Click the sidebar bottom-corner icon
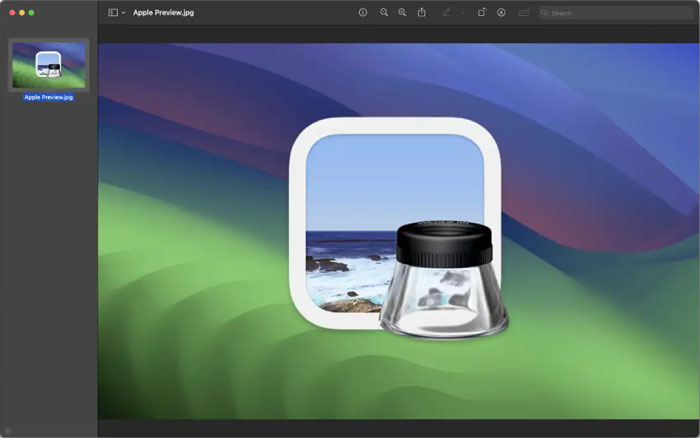 pos(8,431)
